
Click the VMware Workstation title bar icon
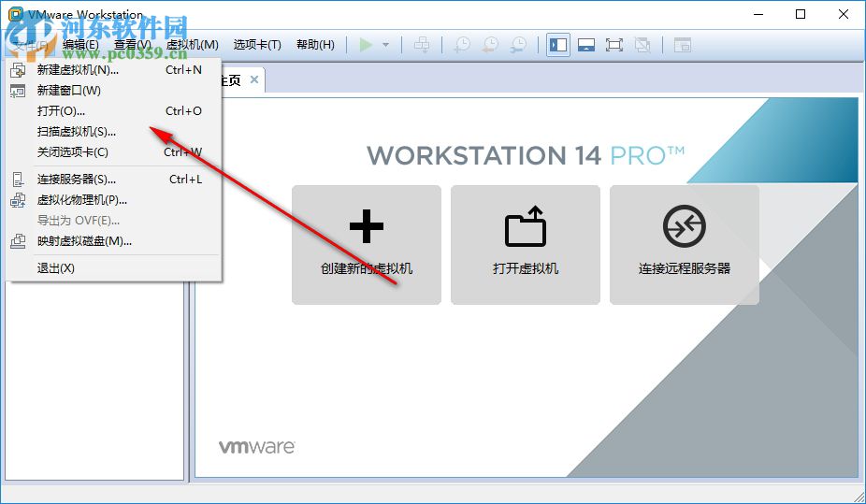click(x=16, y=14)
